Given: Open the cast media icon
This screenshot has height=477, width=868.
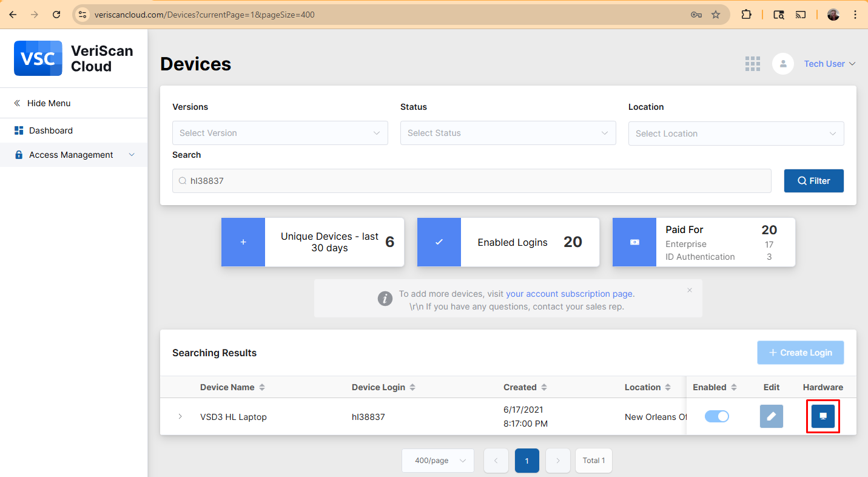Looking at the screenshot, I should coord(801,15).
